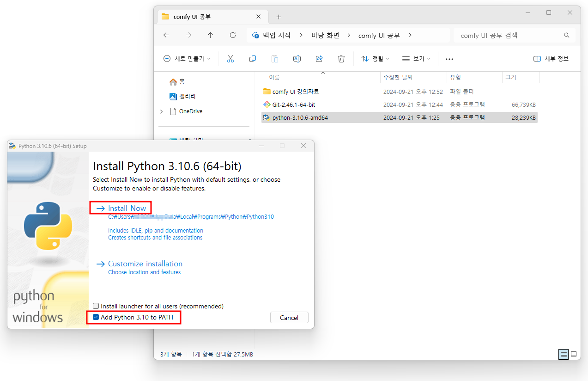Image resolution: width=588 pixels, height=381 pixels.
Task: Open the 정렬 sort dropdown
Action: coord(375,59)
